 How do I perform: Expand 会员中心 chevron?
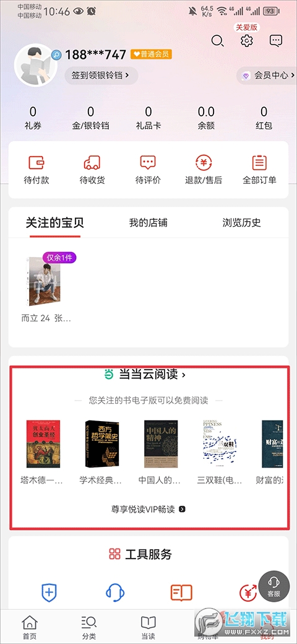293,75
